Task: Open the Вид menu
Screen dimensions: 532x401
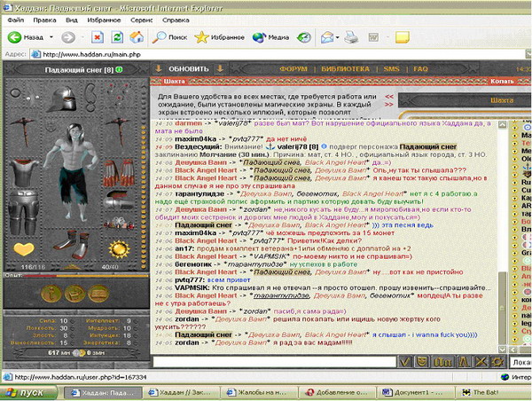Action: pyautogui.click(x=72, y=20)
